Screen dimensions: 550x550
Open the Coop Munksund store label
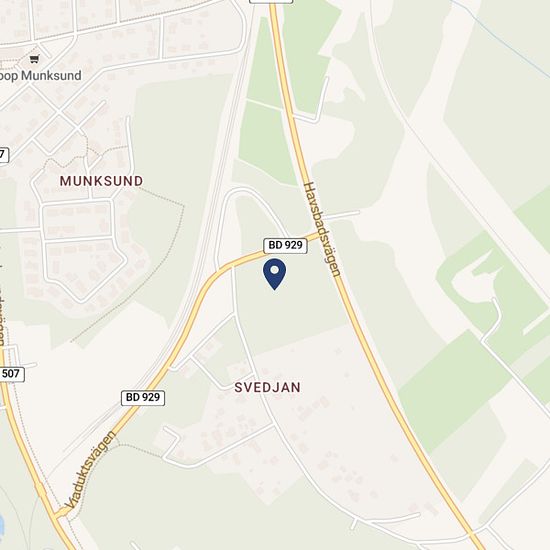(40, 76)
